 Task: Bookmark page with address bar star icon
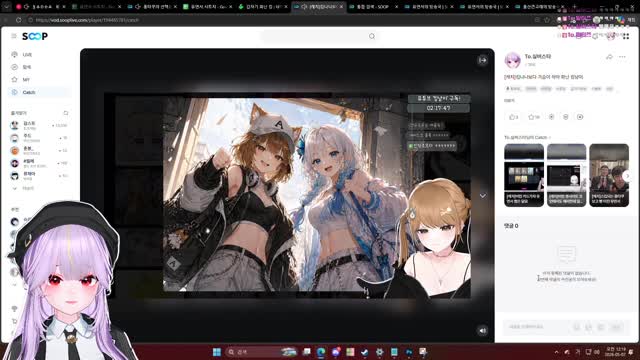tap(547, 20)
